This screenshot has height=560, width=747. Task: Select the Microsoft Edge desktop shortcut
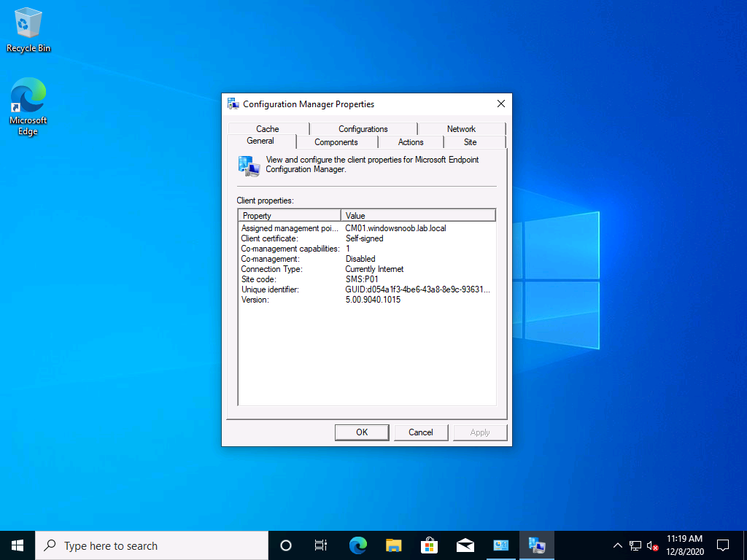(28, 106)
